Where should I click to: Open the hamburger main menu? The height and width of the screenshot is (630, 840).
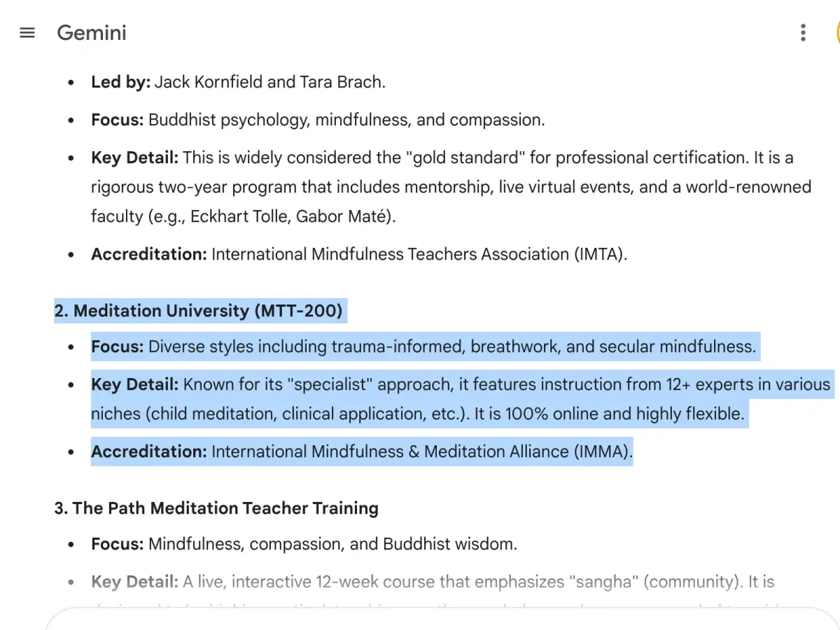27,33
